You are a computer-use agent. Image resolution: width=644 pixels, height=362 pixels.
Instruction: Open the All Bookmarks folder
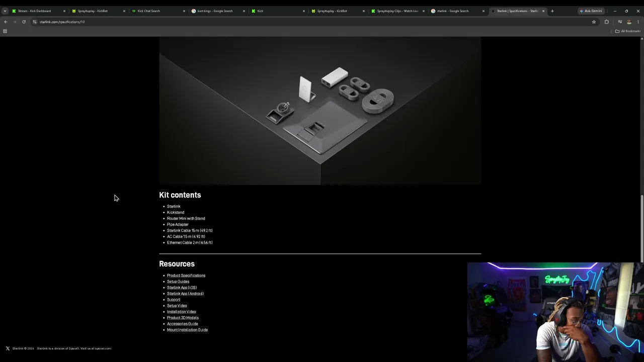(628, 31)
